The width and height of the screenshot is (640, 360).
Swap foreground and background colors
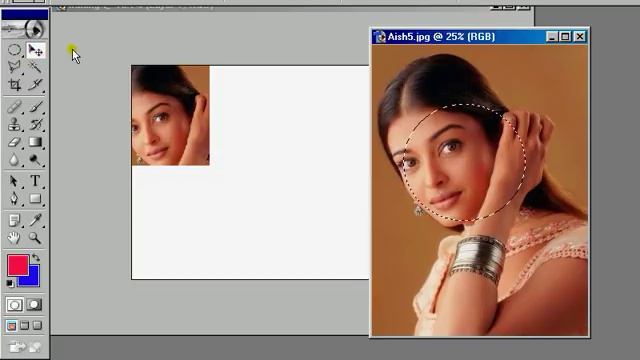tap(36, 258)
